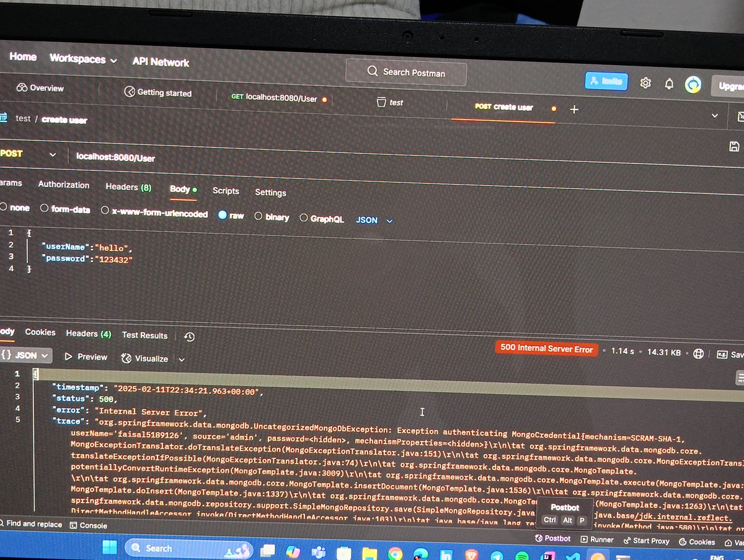Go to Home in the top bar

point(23,56)
